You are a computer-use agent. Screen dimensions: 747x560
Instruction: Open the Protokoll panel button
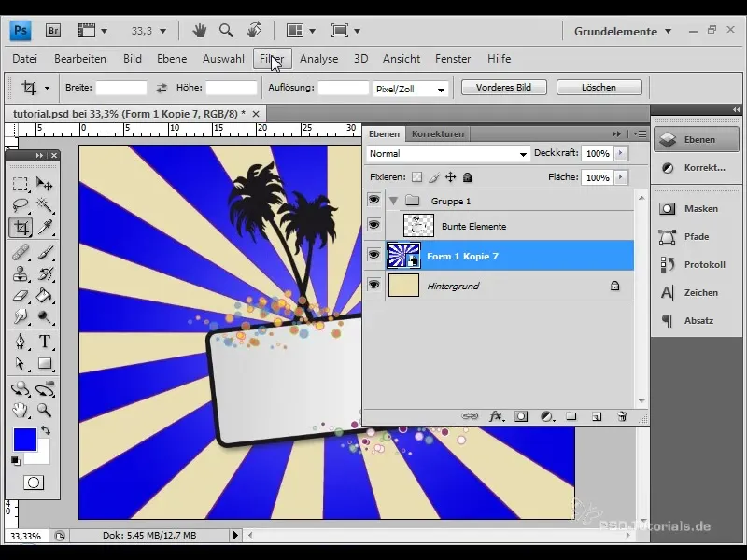pos(695,265)
